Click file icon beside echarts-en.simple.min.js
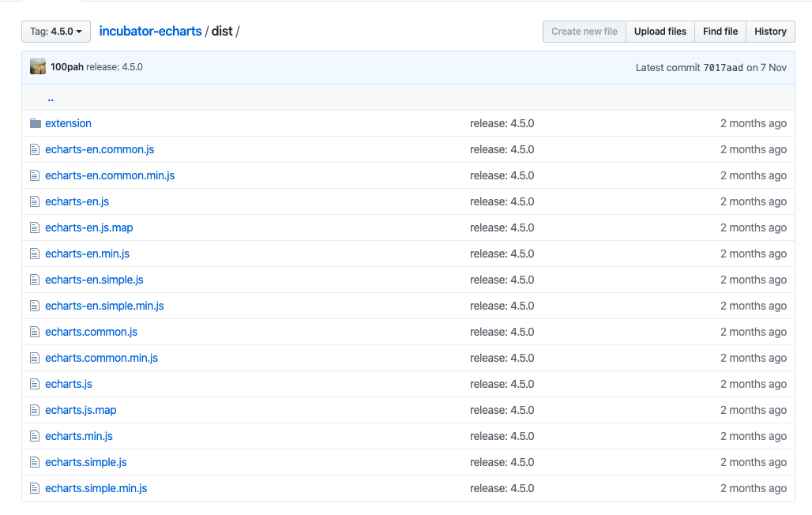Screen dimensions: 812x515 [35, 306]
